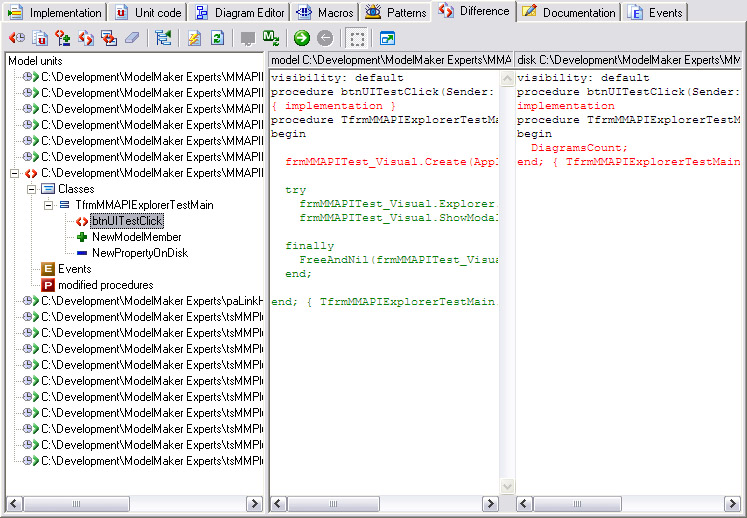
Task: Click the model code pane's down scroll arrow
Action: click(506, 487)
